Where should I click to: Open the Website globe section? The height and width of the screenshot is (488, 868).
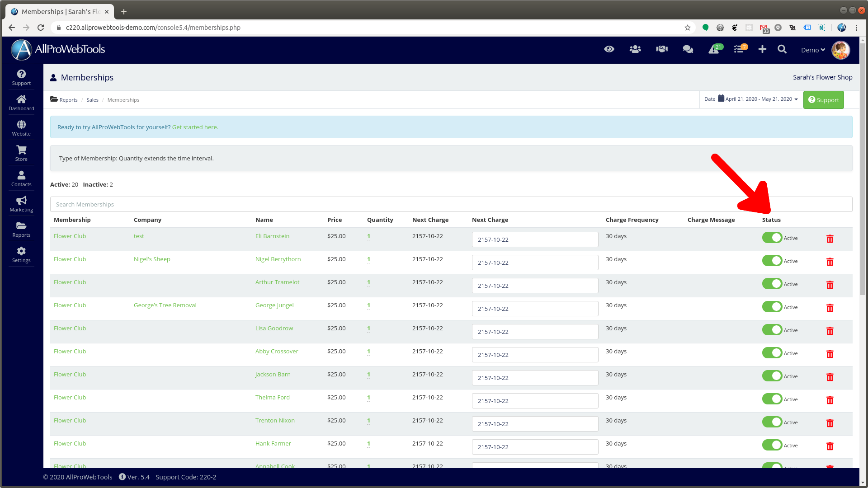[x=21, y=128]
